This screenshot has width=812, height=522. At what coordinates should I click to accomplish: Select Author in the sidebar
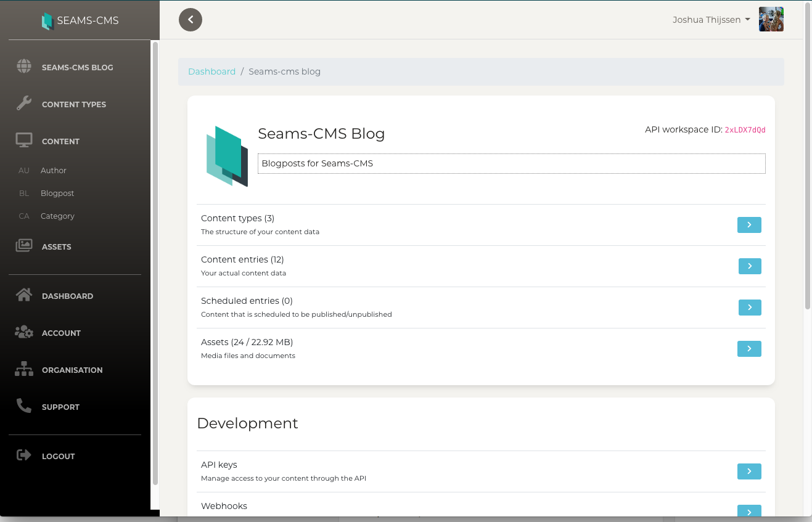54,170
